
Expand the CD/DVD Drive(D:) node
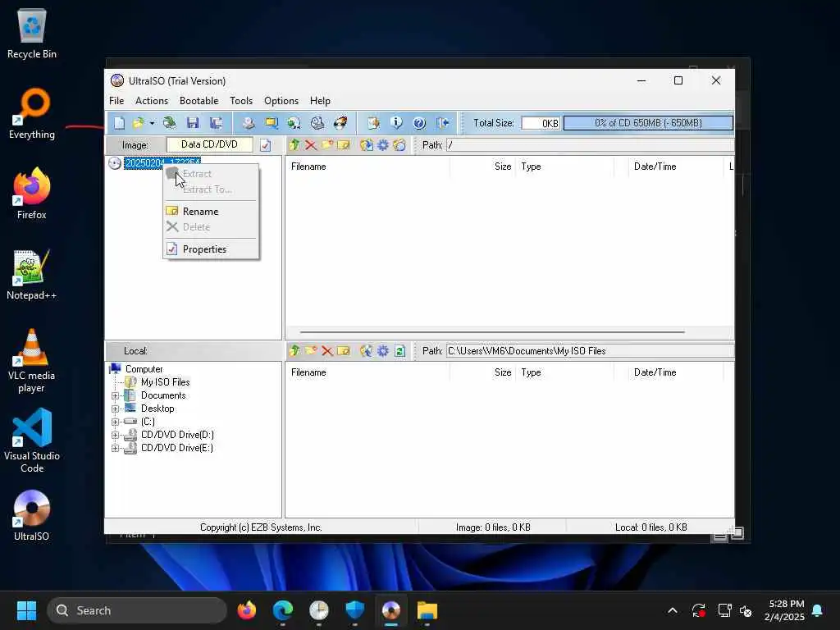(x=115, y=435)
